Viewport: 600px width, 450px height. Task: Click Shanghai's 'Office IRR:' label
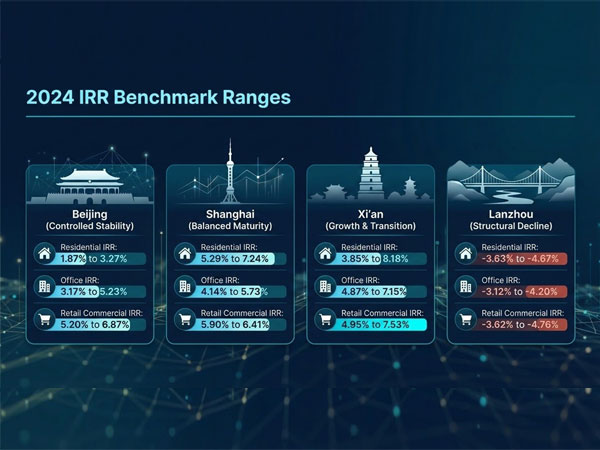220,280
